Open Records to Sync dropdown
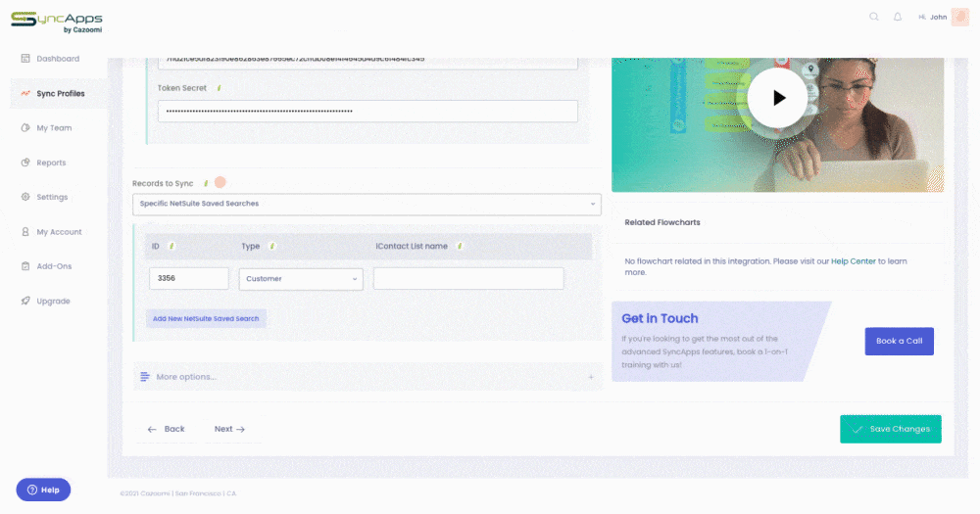This screenshot has height=514, width=980. 367,205
